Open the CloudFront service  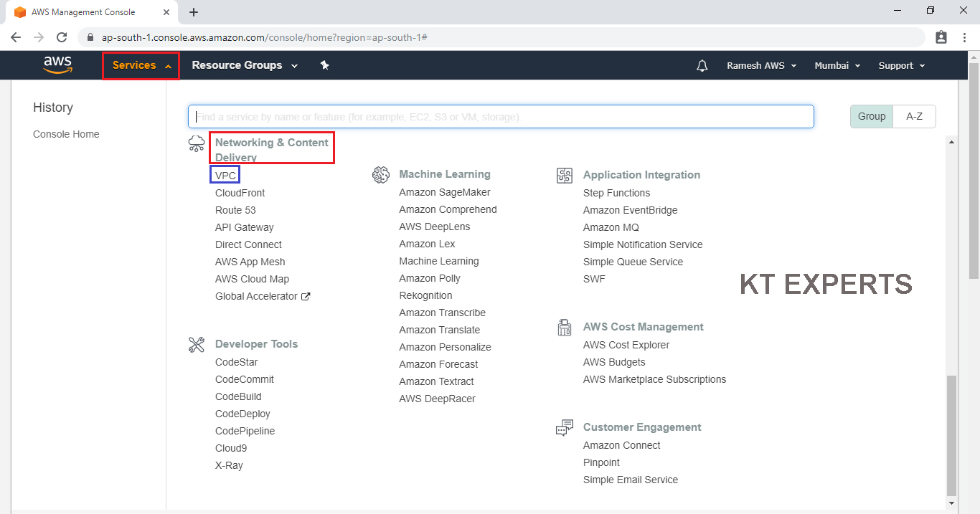[240, 193]
